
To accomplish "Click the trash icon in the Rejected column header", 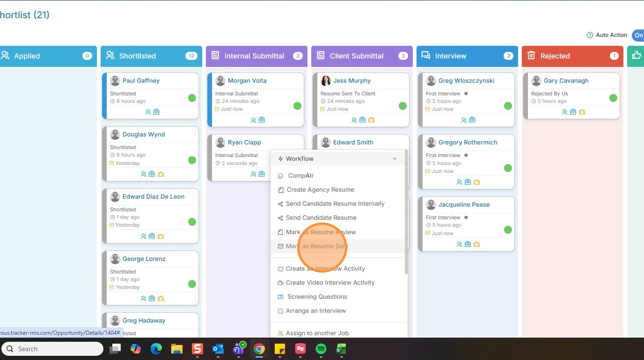I will tap(531, 56).
